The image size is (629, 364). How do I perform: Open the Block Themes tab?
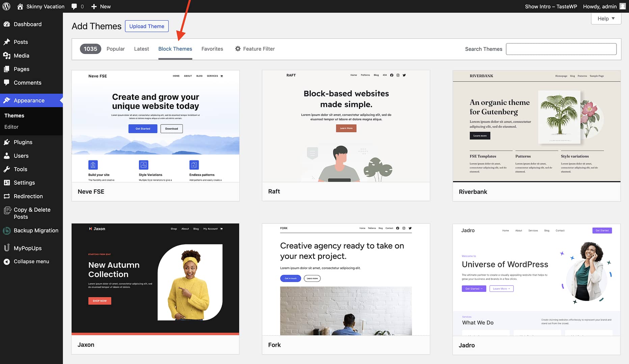click(175, 49)
